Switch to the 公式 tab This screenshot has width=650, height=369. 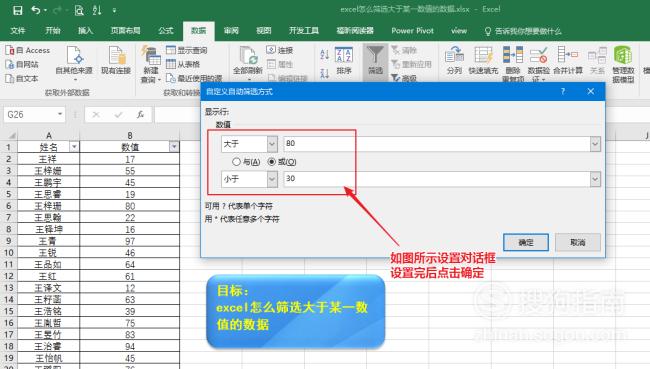(165, 31)
